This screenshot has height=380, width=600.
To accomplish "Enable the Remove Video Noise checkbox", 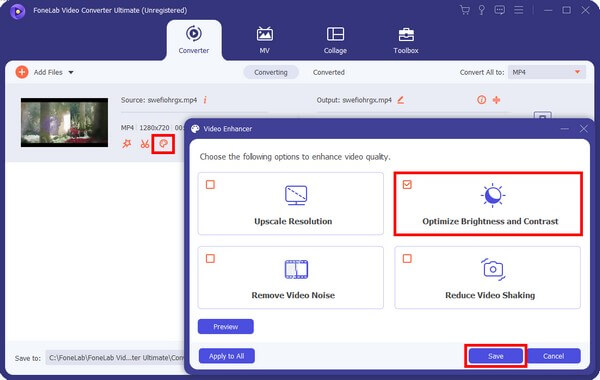I will [210, 259].
